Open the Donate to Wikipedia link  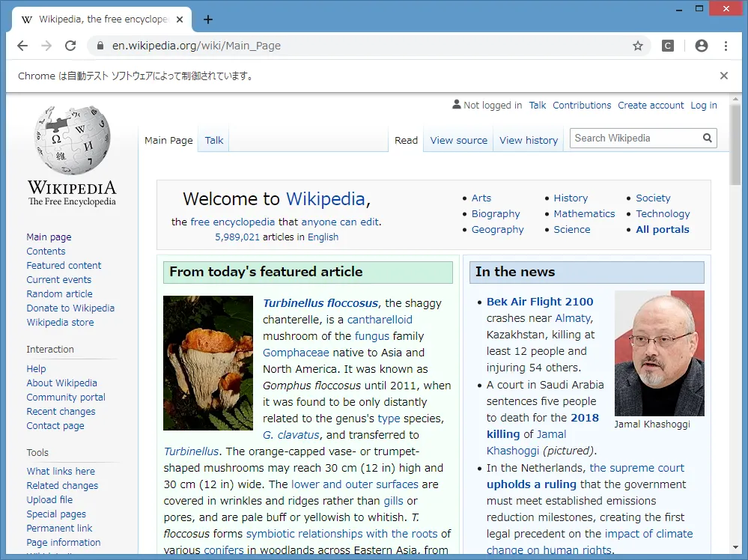(x=70, y=308)
